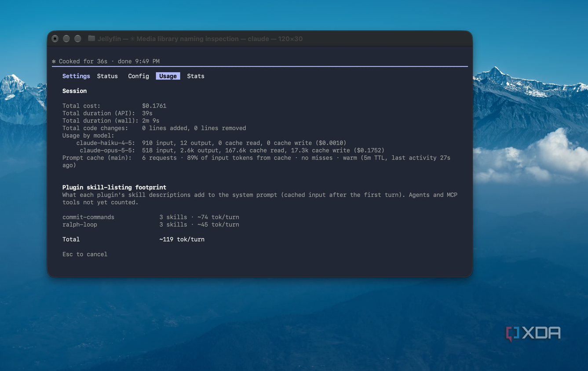Select the ralph-loop plugin row
The height and width of the screenshot is (371, 588).
tap(151, 225)
